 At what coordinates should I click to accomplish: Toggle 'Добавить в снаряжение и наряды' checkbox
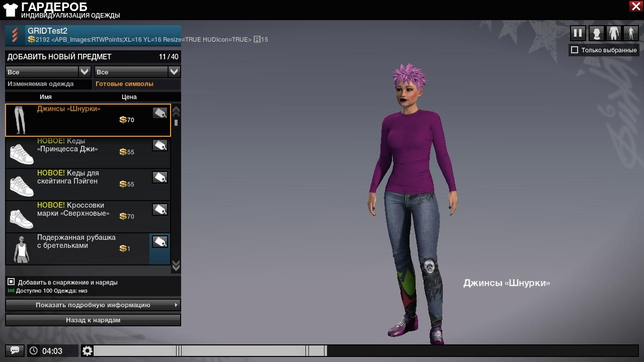point(11,282)
